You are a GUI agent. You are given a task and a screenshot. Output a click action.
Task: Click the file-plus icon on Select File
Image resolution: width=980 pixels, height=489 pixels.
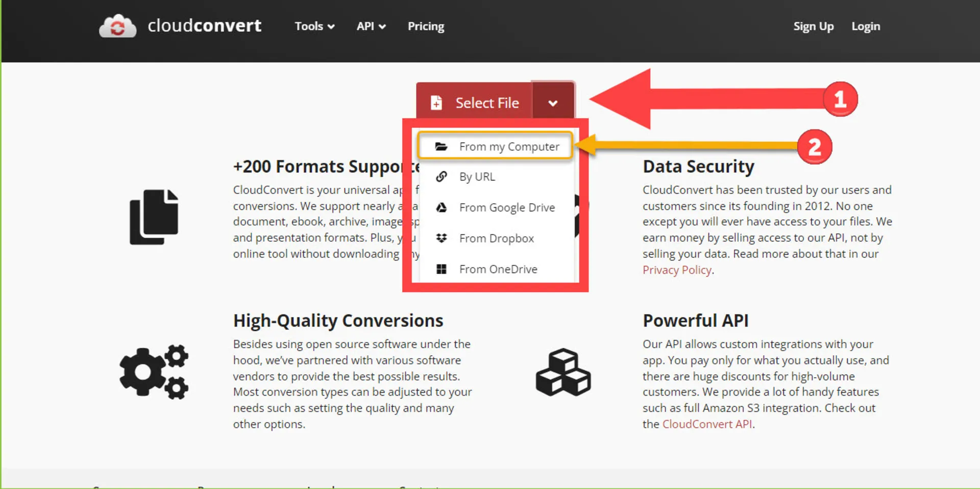(x=436, y=103)
